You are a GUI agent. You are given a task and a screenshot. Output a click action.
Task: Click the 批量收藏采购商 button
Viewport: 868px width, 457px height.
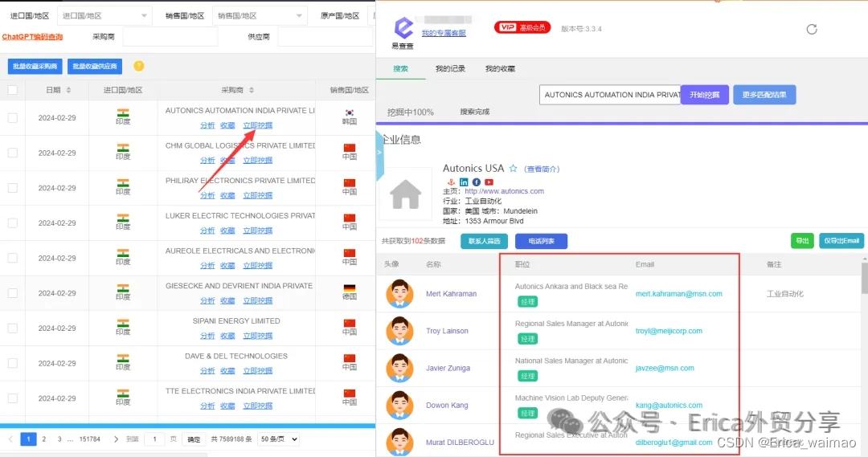pyautogui.click(x=35, y=67)
